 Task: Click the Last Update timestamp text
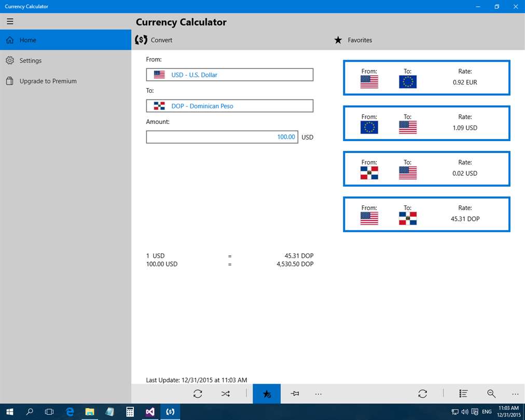[x=197, y=380]
